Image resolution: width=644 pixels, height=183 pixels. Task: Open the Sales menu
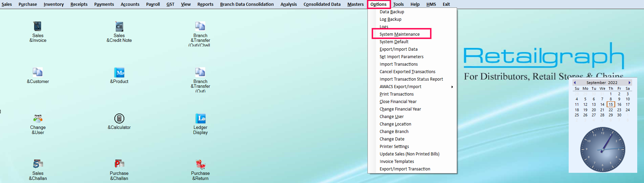[7, 4]
